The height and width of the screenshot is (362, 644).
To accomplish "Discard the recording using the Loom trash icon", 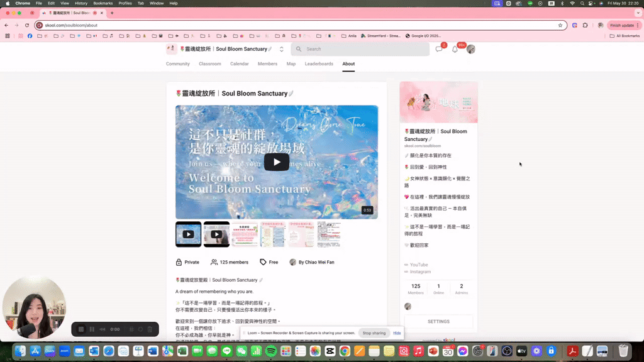I will tap(150, 329).
